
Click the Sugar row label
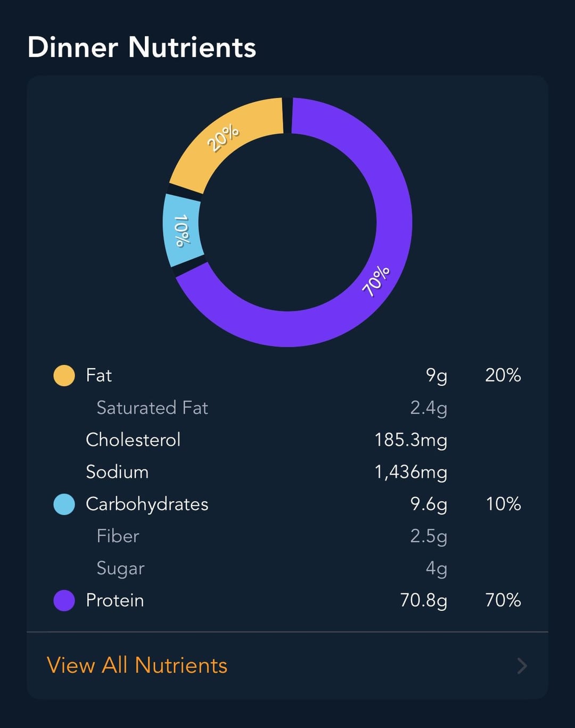120,568
